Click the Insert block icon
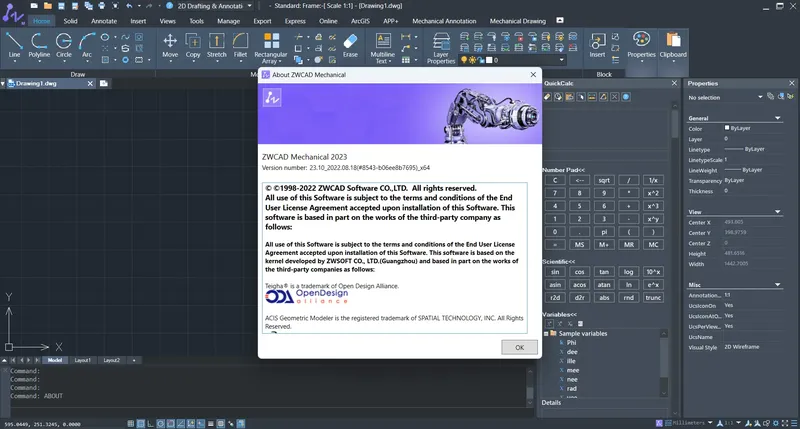Image resolution: width=800 pixels, height=429 pixels. 597,45
